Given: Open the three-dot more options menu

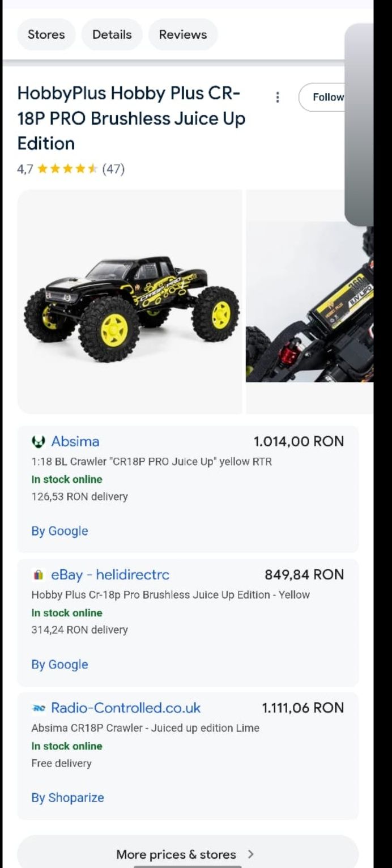Looking at the screenshot, I should pyautogui.click(x=278, y=97).
